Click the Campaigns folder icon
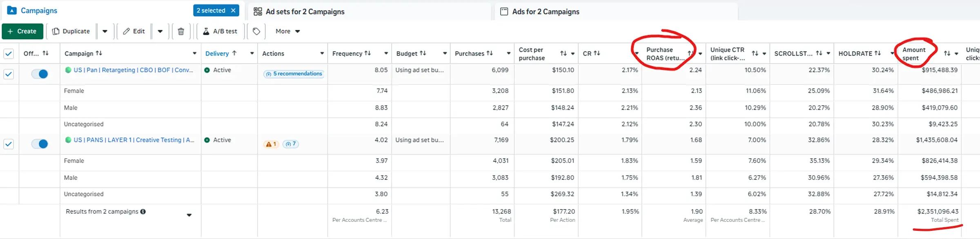The height and width of the screenshot is (239, 980). point(12,11)
